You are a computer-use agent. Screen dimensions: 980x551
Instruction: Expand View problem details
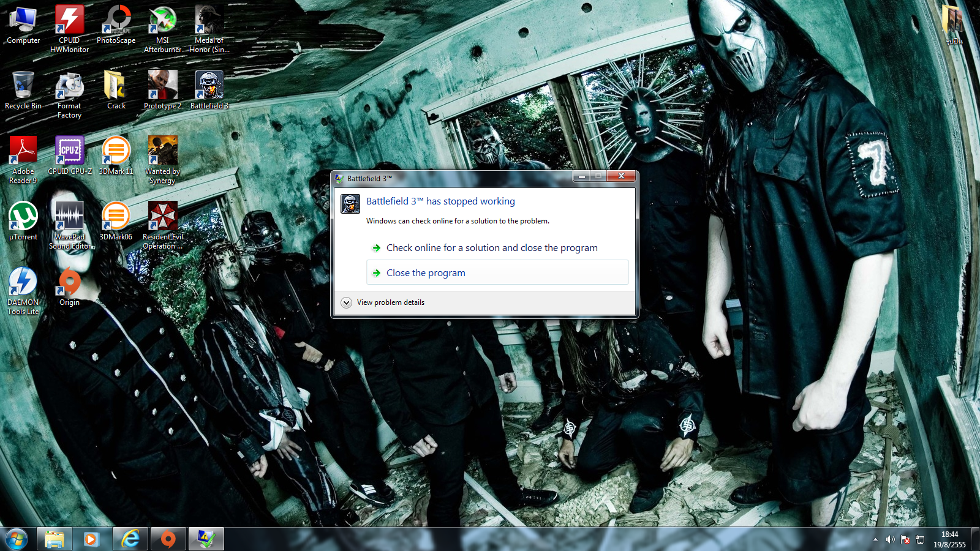[383, 302]
